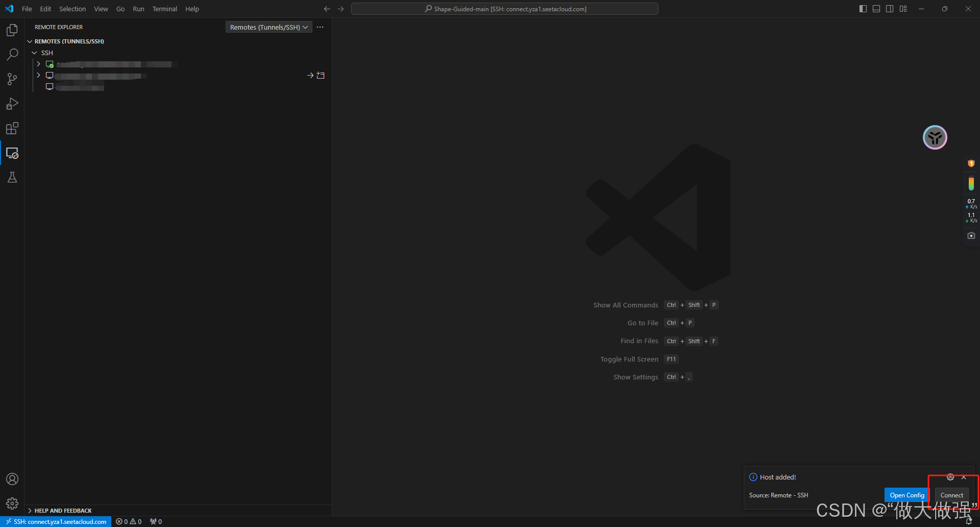Open the Explorer view

tap(12, 30)
